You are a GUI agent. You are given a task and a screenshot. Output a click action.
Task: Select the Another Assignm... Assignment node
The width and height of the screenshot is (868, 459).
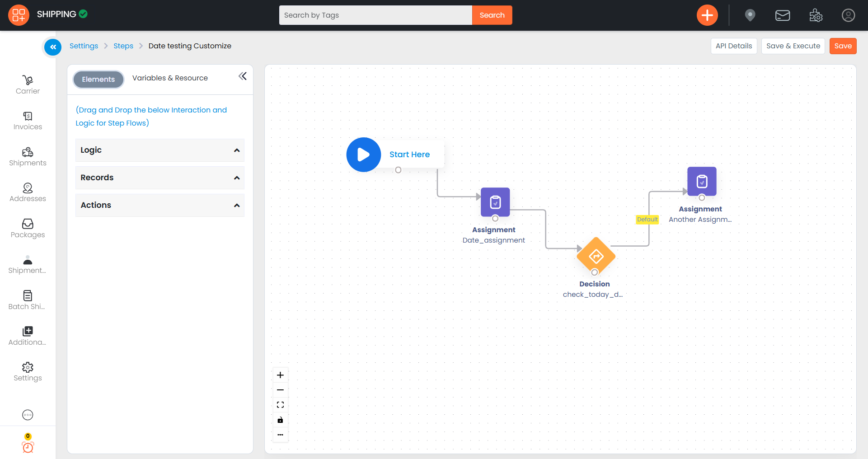pos(702,181)
